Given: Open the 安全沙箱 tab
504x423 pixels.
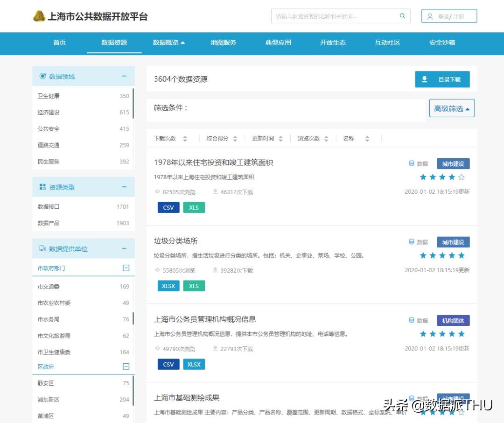Looking at the screenshot, I should coord(441,42).
